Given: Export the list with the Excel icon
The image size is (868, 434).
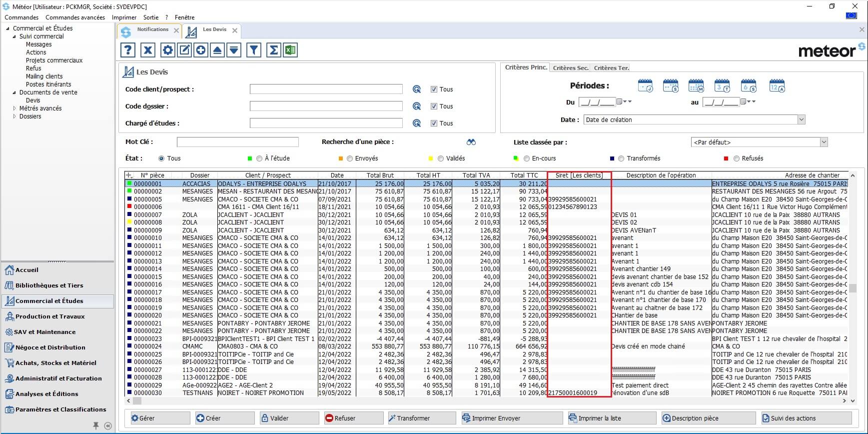Looking at the screenshot, I should point(290,50).
